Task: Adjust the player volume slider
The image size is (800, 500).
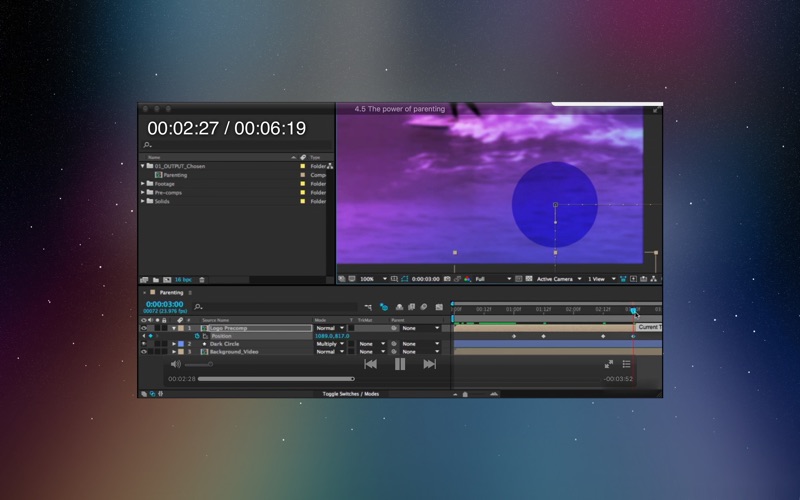Action: click(x=199, y=364)
